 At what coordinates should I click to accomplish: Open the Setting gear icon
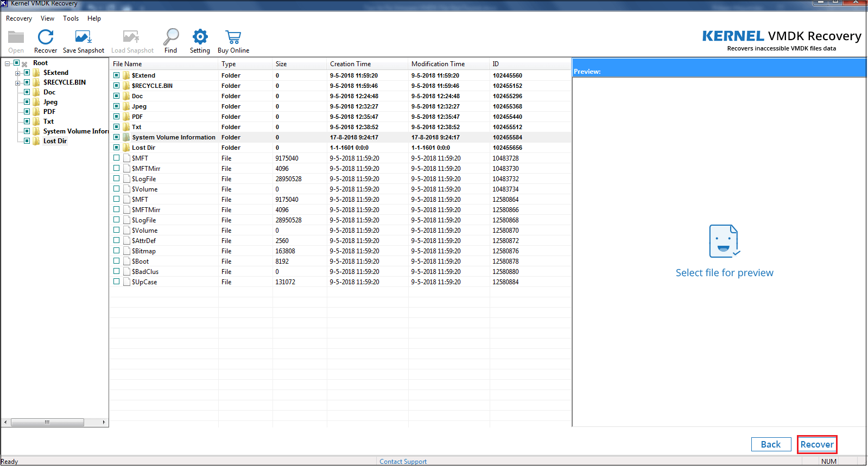(x=200, y=37)
